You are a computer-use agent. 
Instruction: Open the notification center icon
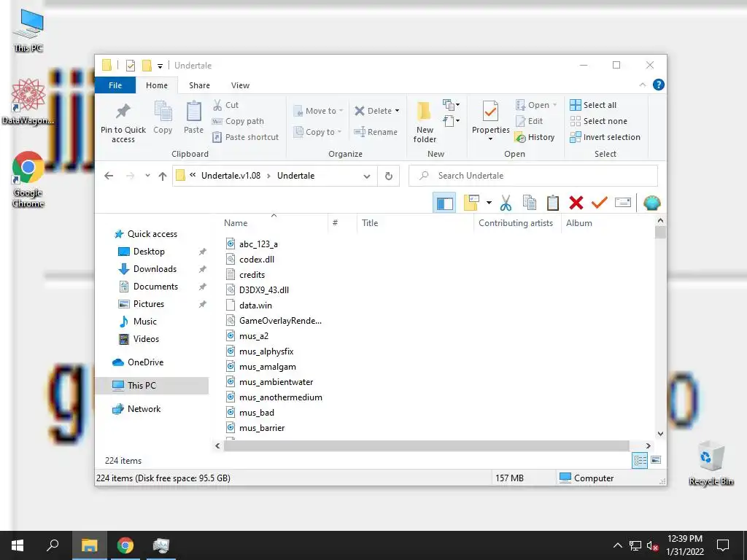pyautogui.click(x=723, y=545)
